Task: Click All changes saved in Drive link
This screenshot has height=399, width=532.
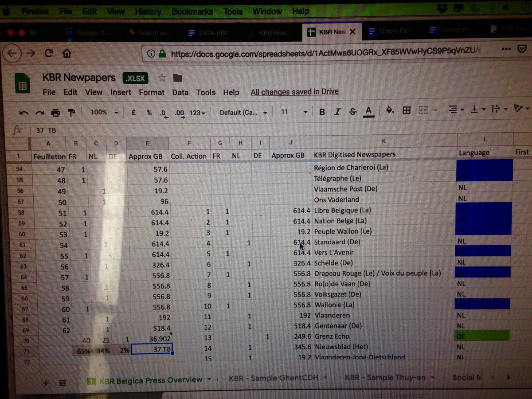Action: tap(294, 92)
